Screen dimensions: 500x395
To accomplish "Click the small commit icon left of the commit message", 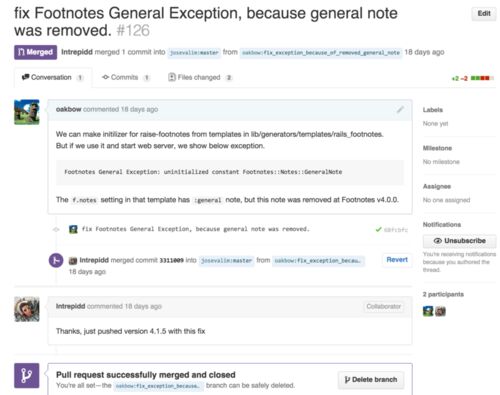I will pyautogui.click(x=56, y=229).
